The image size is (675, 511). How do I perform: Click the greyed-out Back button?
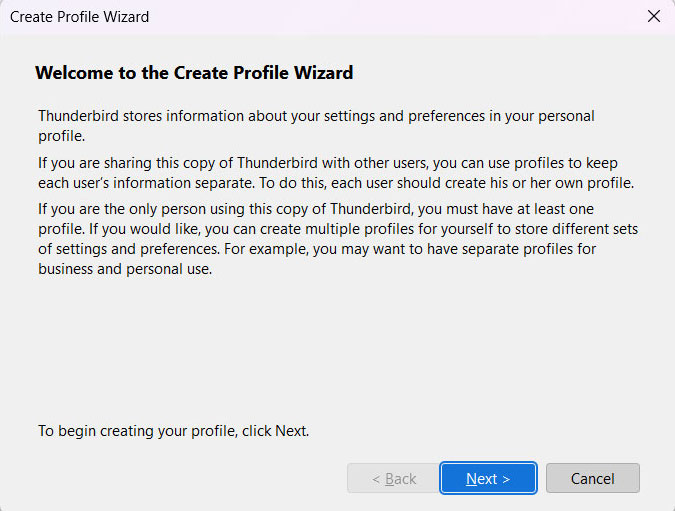[393, 478]
